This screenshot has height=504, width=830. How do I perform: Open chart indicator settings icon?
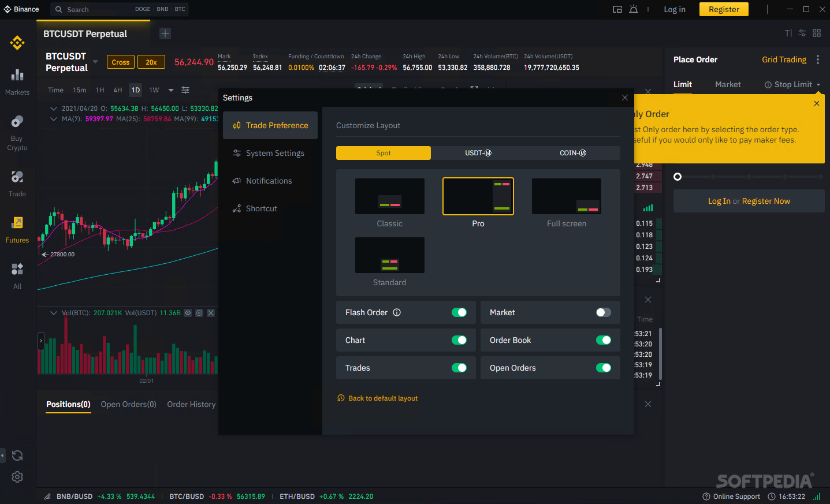coord(185,90)
